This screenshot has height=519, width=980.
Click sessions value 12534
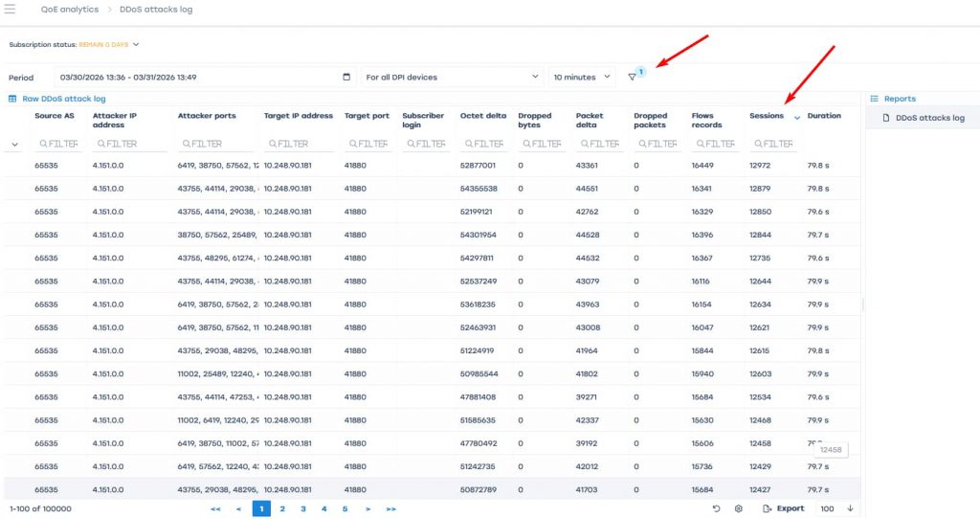(760, 397)
